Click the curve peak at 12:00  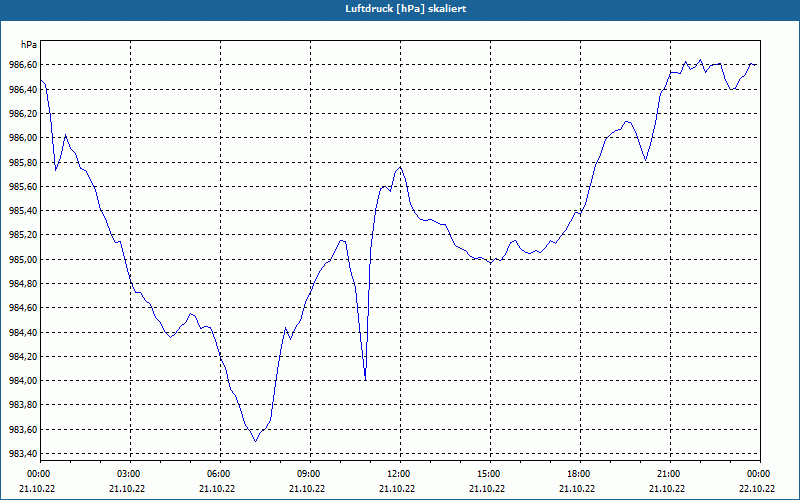401,167
